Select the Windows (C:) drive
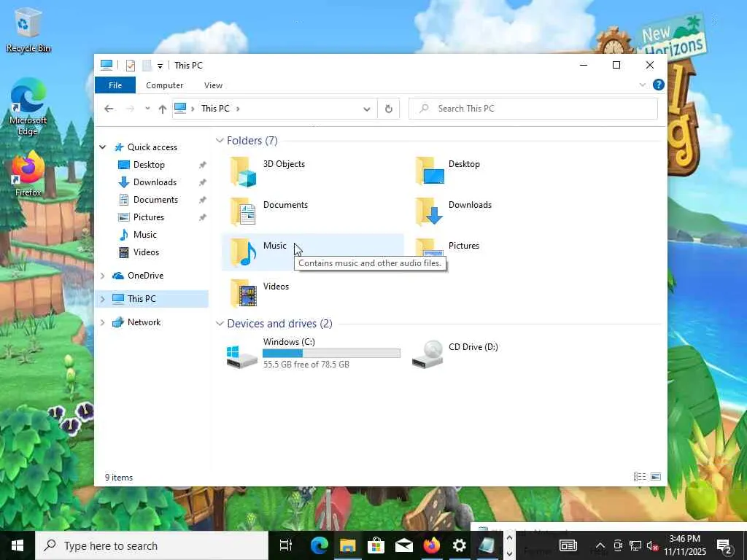This screenshot has width=747, height=560. pos(312,354)
